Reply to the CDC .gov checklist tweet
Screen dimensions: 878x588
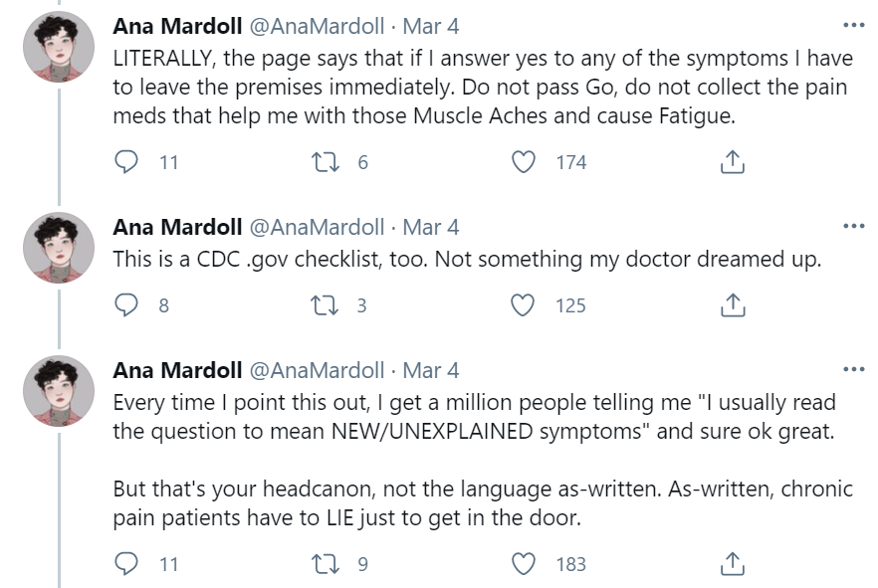[x=127, y=305]
